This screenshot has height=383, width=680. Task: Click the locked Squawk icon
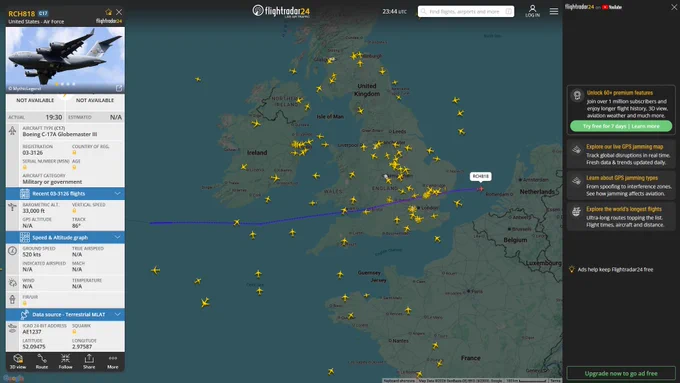74,332
